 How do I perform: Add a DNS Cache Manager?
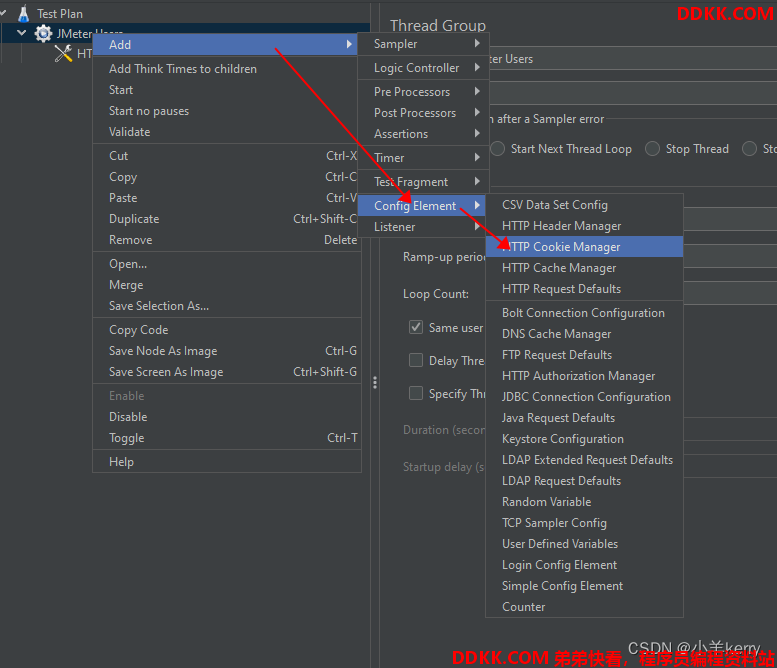click(x=584, y=334)
